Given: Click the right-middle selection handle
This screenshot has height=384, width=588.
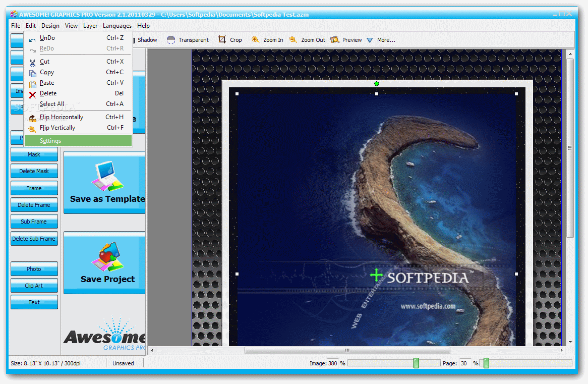Looking at the screenshot, I should [x=516, y=274].
